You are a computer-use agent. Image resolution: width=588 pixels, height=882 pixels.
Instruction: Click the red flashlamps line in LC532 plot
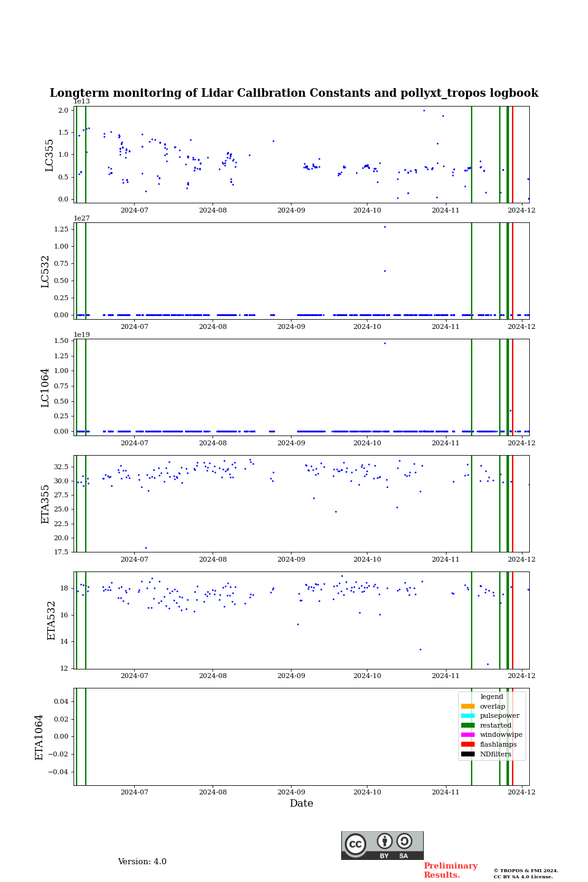coord(512,271)
